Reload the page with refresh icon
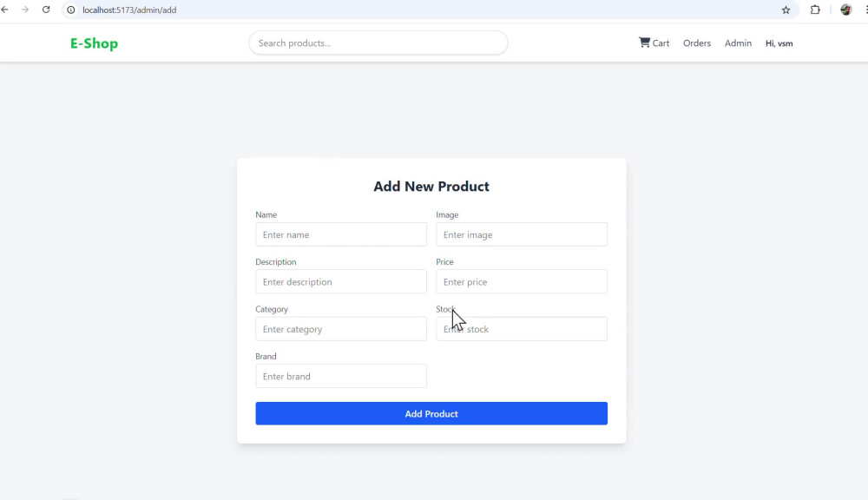This screenshot has height=500, width=868. pyautogui.click(x=46, y=10)
